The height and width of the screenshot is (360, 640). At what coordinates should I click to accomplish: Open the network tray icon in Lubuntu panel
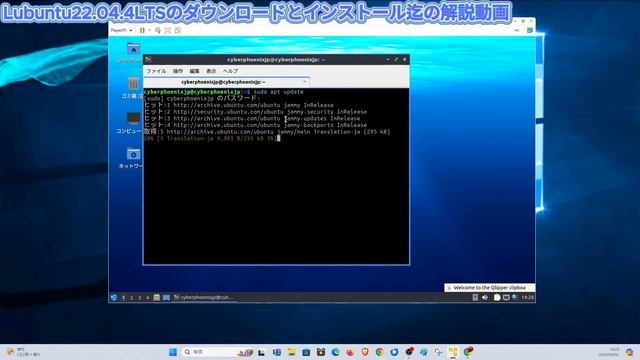point(515,298)
